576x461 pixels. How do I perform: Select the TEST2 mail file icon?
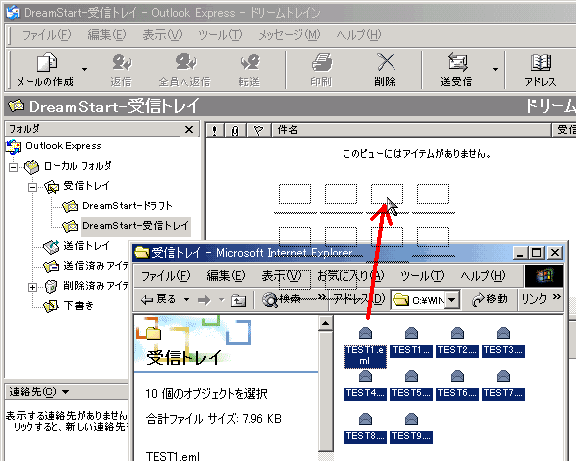click(x=457, y=333)
